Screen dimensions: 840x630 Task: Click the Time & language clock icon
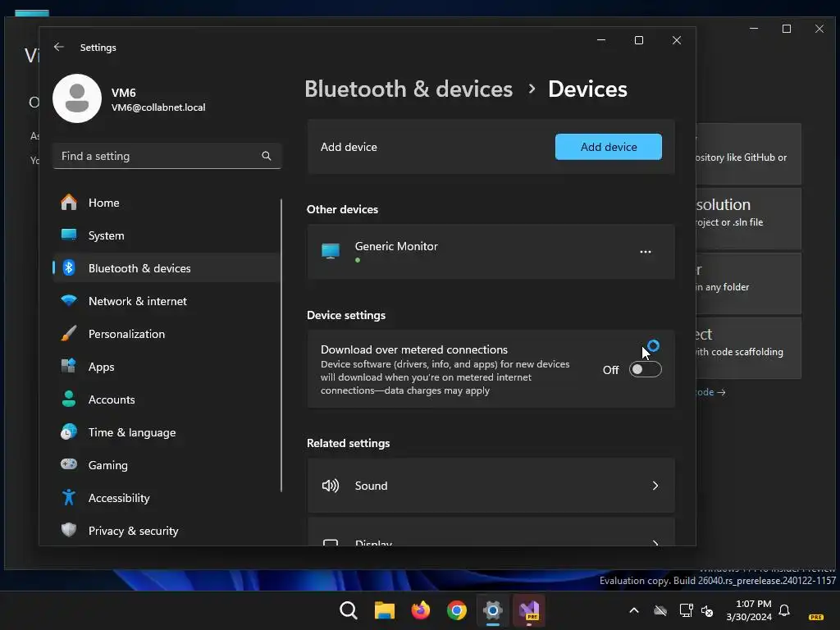[x=69, y=431]
